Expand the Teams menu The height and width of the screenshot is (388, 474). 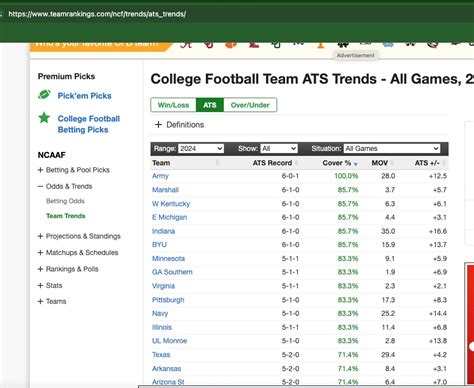[x=52, y=301]
